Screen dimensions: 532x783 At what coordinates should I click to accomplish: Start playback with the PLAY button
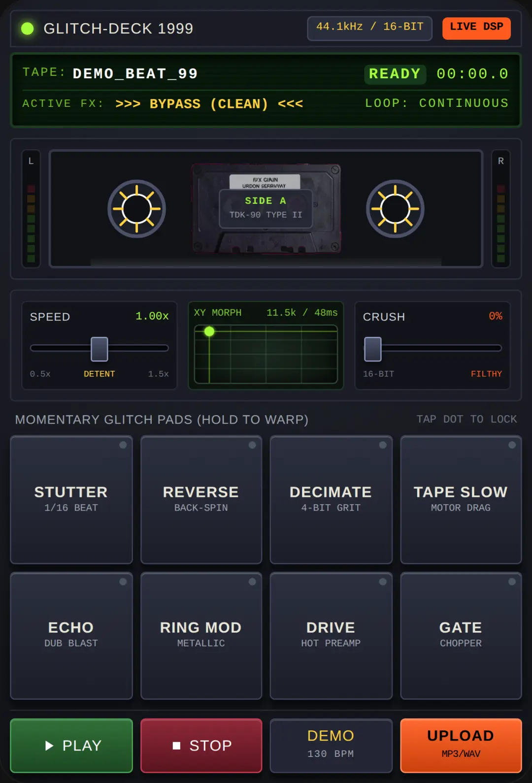71,746
